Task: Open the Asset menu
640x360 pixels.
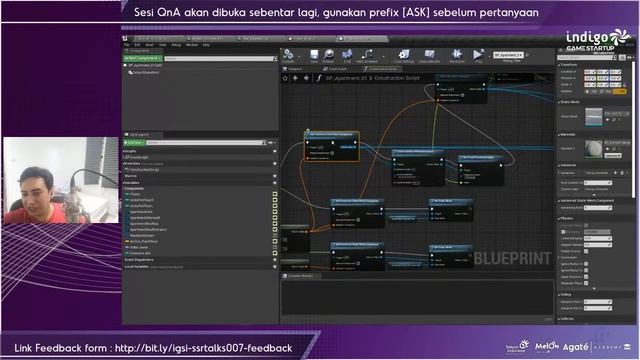Action: 149,45
